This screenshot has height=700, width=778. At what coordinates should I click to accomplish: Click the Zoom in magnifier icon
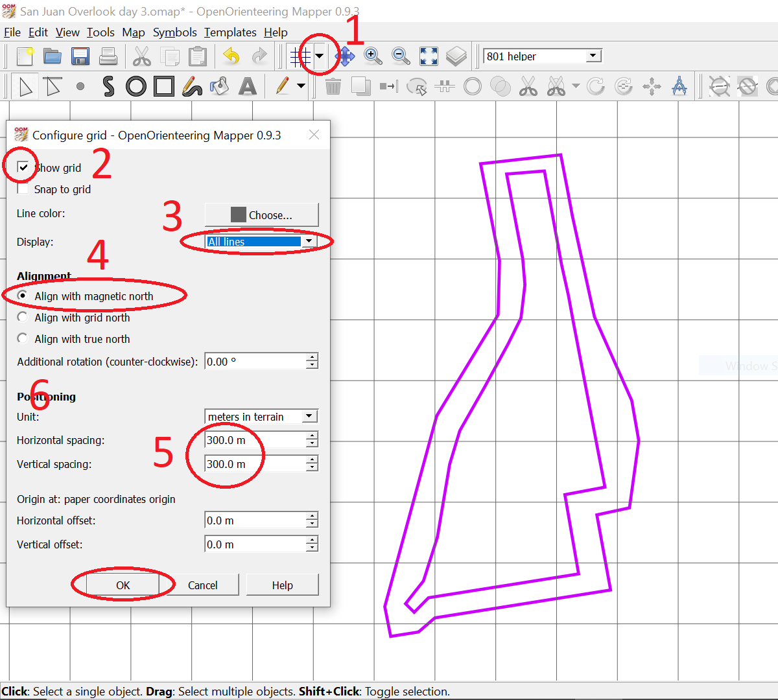(x=373, y=56)
